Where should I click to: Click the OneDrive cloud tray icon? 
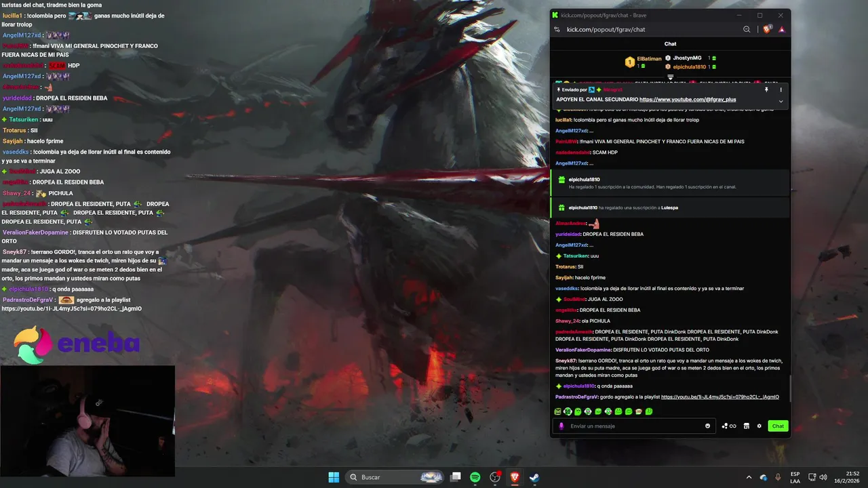coord(764,477)
